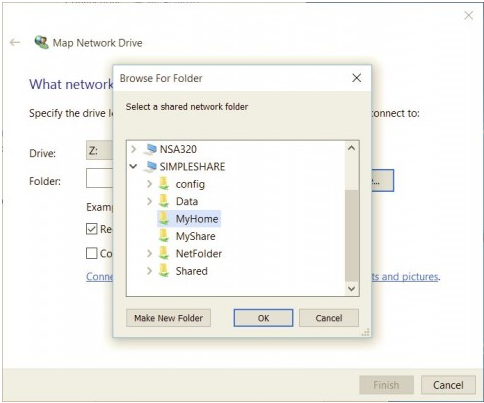Click the MyShare folder icon

coord(163,236)
